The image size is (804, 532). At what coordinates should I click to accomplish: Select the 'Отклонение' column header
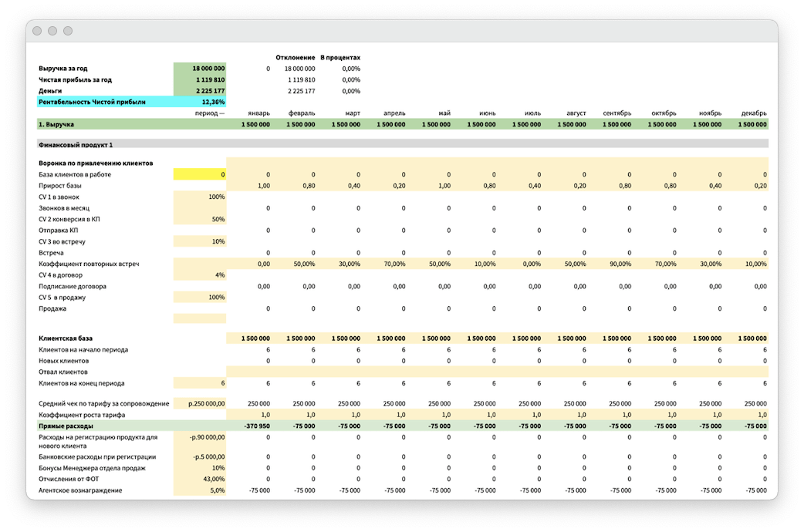pos(295,58)
